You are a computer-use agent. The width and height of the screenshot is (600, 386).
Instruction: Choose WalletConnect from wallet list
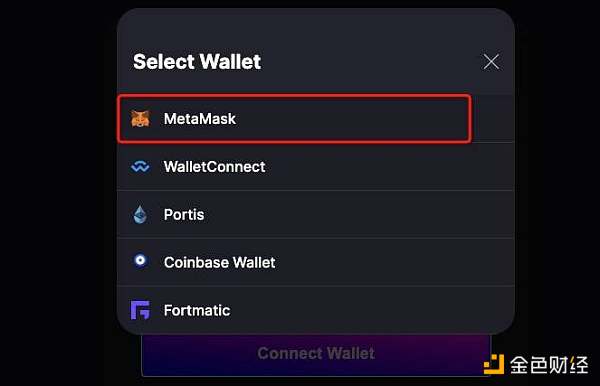coord(316,167)
